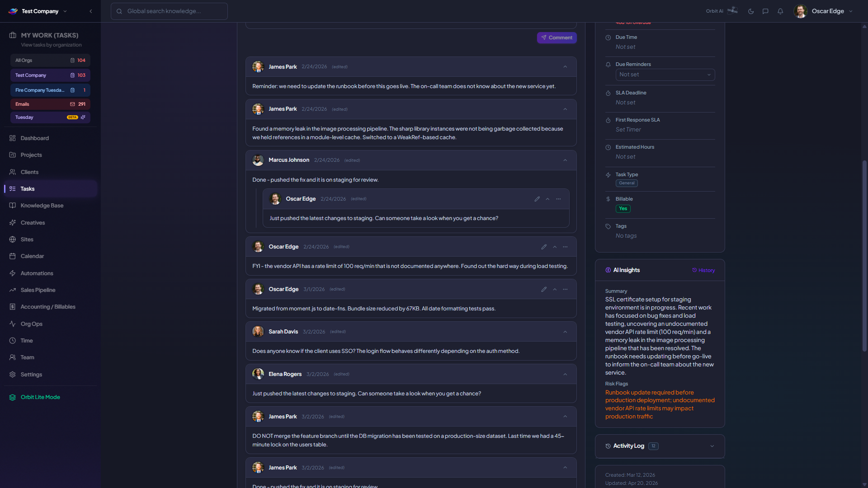Toggle Billable Yes badge
This screenshot has width=868, height=488.
623,209
